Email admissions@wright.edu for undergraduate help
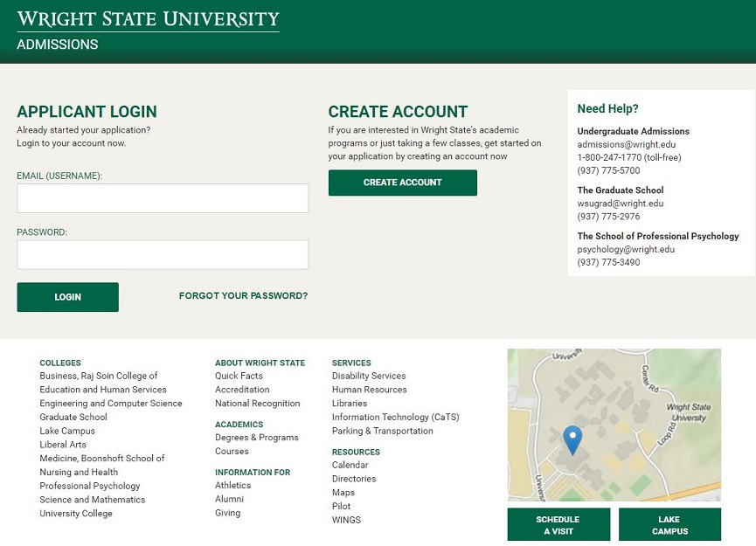 pyautogui.click(x=626, y=145)
